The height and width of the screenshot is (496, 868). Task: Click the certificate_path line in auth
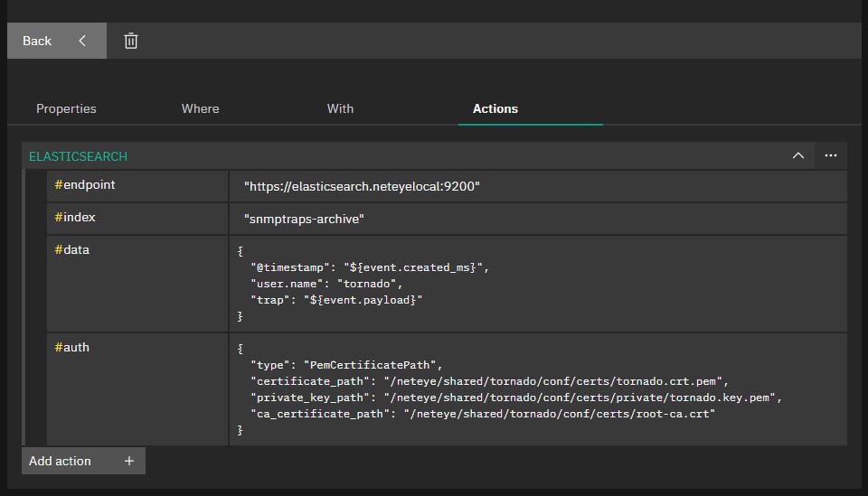(x=489, y=381)
